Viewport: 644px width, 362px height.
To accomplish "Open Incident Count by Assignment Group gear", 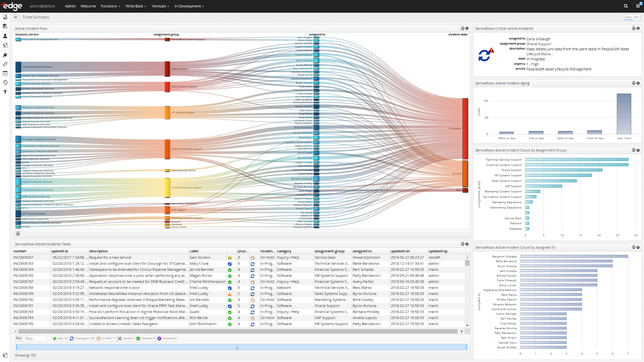I will (x=638, y=150).
